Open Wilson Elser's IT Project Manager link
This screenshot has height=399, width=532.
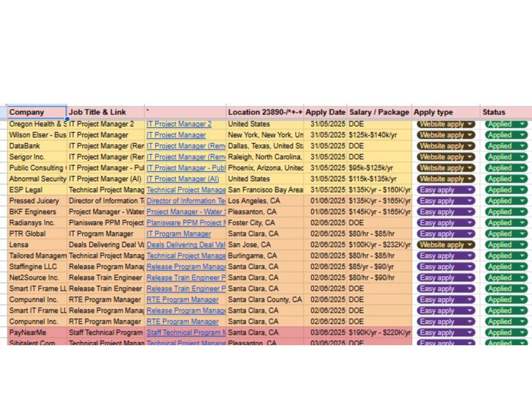176,135
